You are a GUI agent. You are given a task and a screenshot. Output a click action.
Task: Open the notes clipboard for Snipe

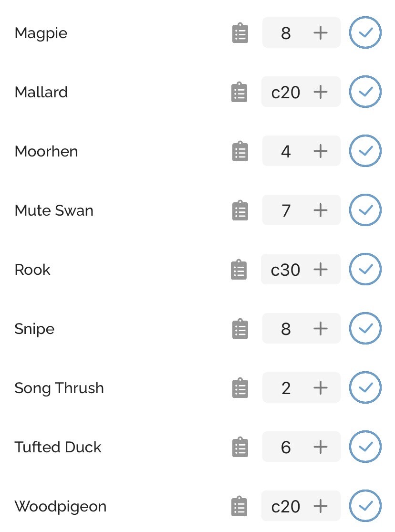[x=240, y=328]
